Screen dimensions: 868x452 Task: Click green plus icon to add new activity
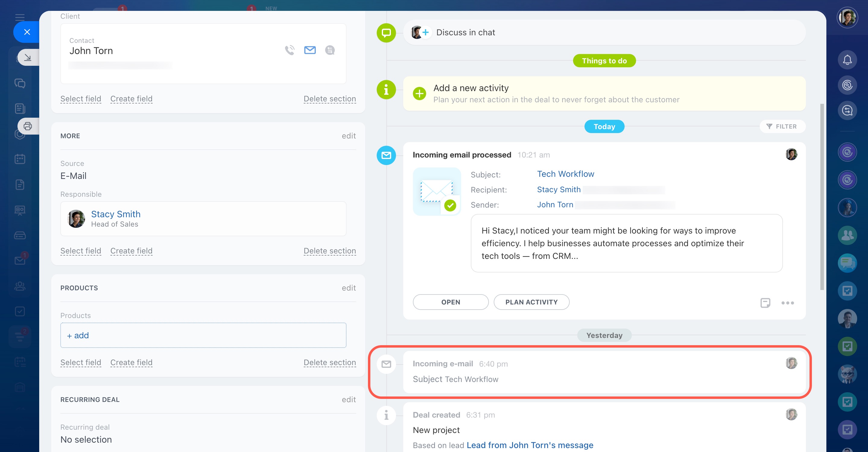(x=419, y=93)
